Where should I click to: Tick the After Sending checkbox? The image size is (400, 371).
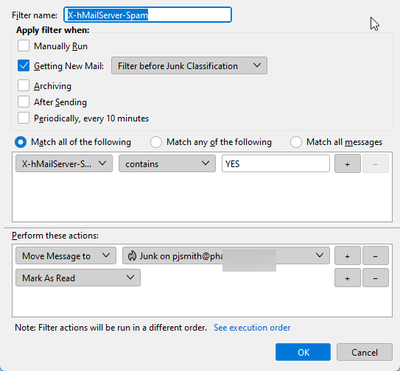23,102
